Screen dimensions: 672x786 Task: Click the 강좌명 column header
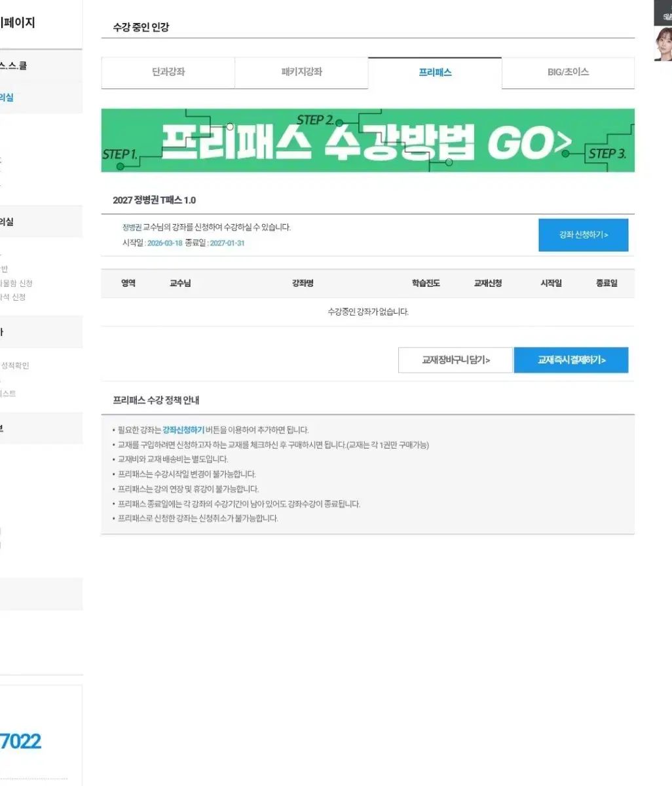pyautogui.click(x=303, y=283)
